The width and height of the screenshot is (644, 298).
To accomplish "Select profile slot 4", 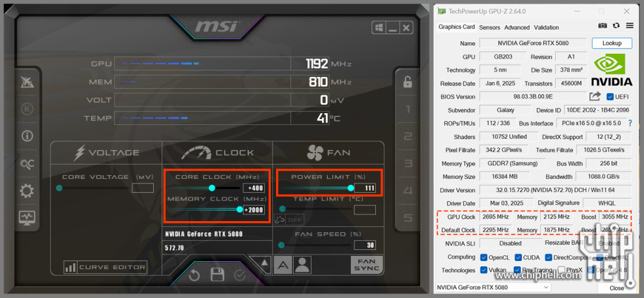I will point(407,191).
